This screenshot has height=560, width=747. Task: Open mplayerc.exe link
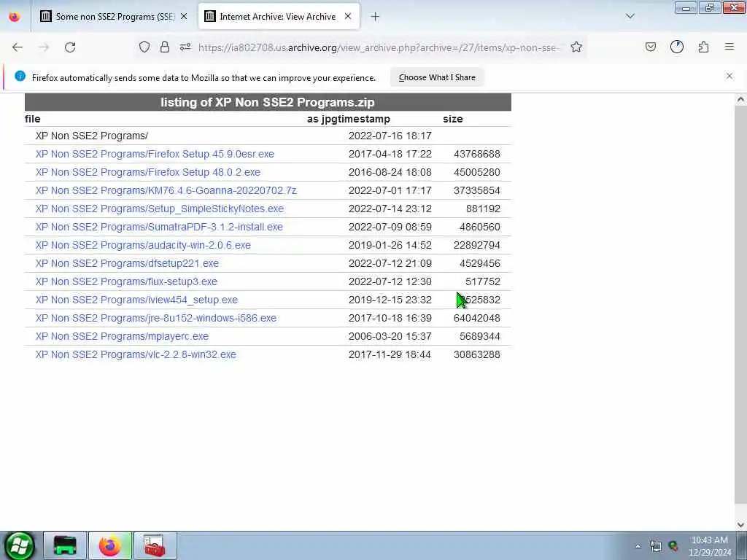[x=122, y=336]
